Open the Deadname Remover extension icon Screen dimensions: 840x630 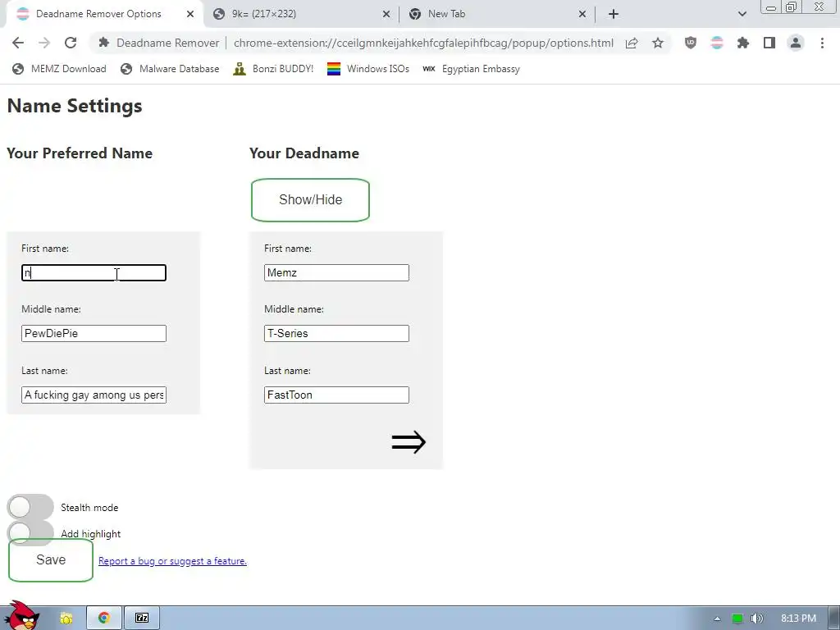pyautogui.click(x=717, y=43)
